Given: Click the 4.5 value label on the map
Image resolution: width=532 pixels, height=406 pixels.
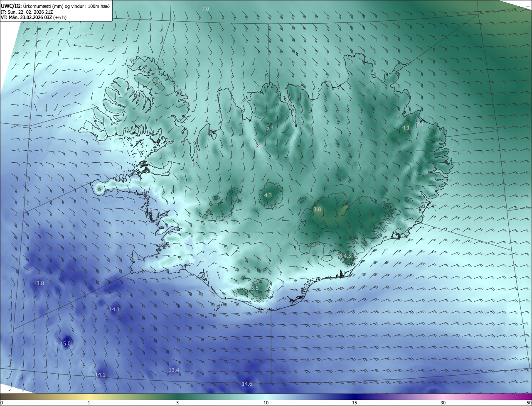Looking at the screenshot, I should [348, 256].
